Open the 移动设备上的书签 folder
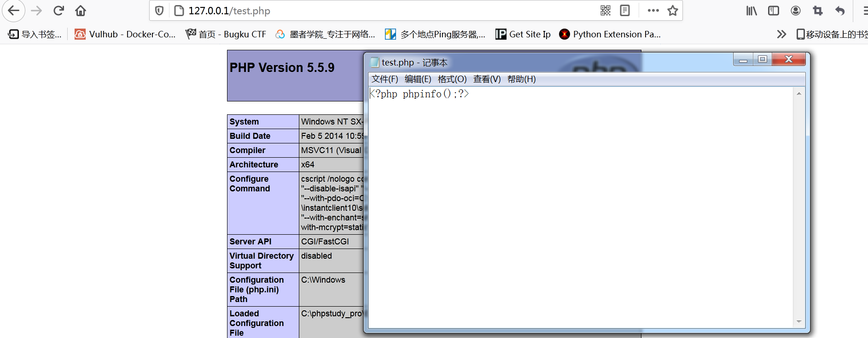 pos(832,34)
